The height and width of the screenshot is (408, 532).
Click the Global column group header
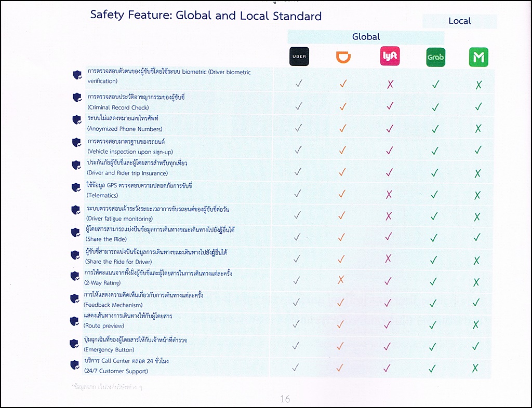click(366, 37)
